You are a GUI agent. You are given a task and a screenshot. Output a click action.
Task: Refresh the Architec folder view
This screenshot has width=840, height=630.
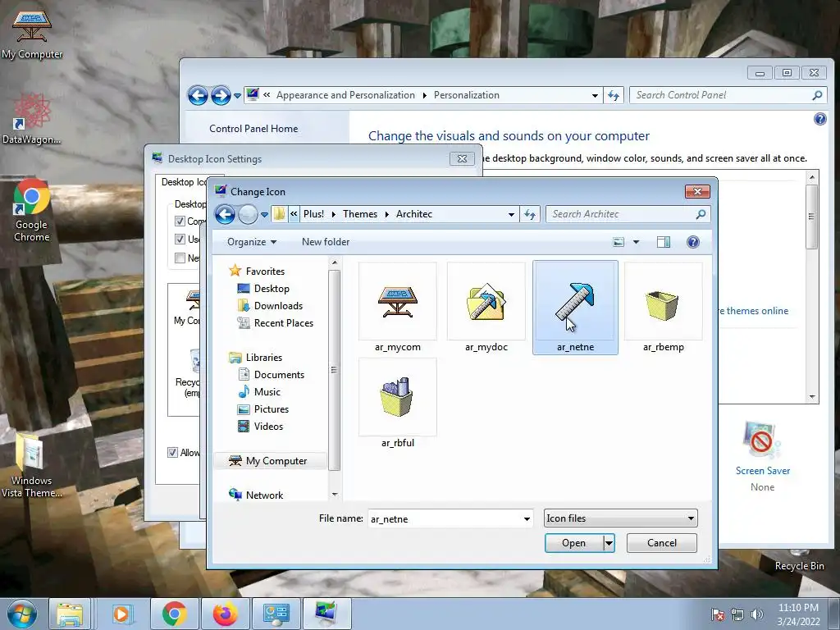click(x=530, y=214)
